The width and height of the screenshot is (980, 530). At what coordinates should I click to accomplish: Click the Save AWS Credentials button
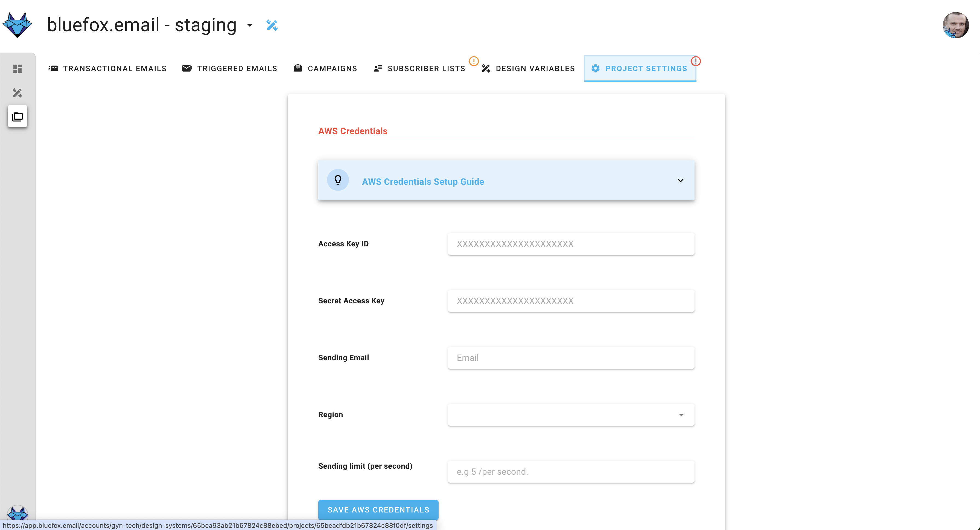tap(379, 510)
